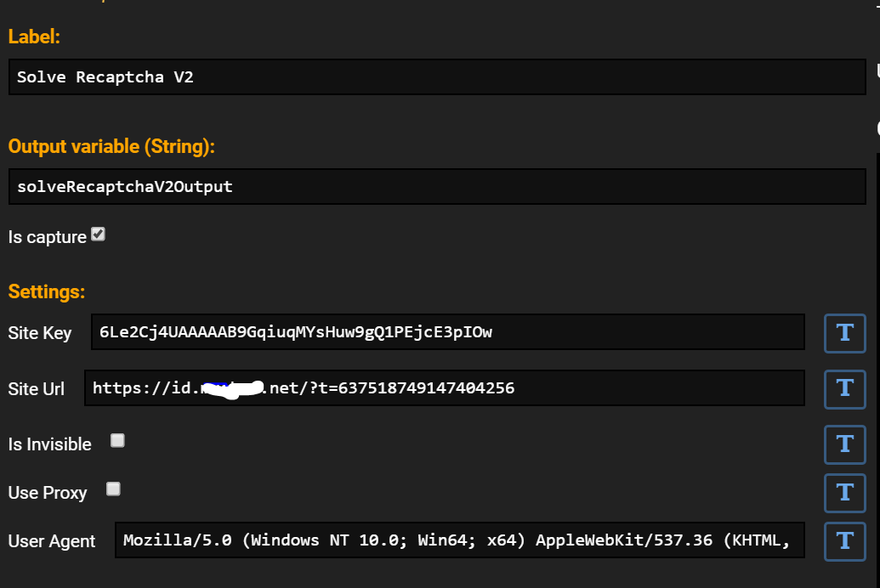The height and width of the screenshot is (588, 880).
Task: Toggle variable mode for Site Key field
Action: point(844,333)
